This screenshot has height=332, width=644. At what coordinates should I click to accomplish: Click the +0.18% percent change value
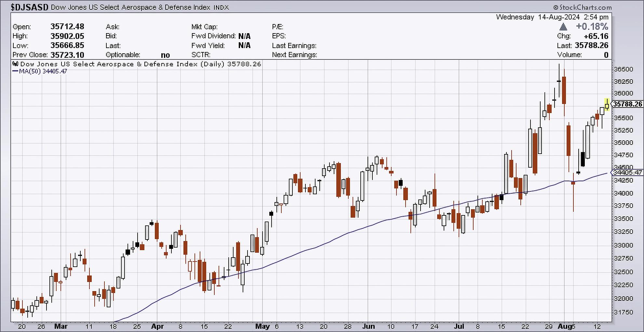[x=592, y=27]
